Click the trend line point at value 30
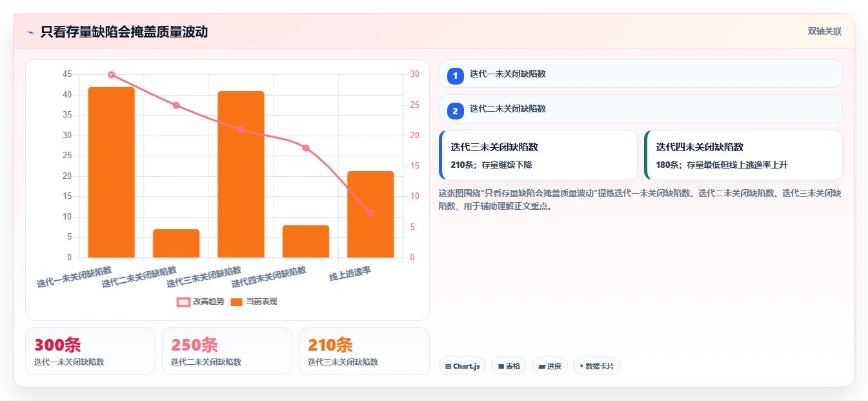868x401 pixels. (111, 75)
